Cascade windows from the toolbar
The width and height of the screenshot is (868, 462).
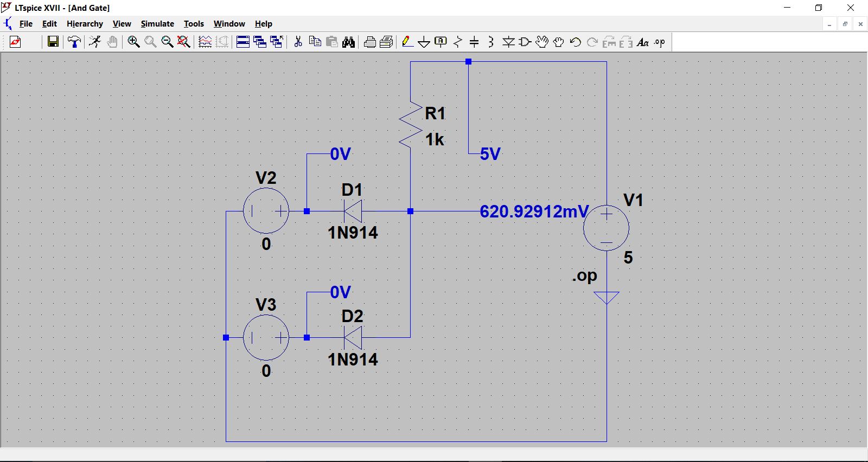260,42
